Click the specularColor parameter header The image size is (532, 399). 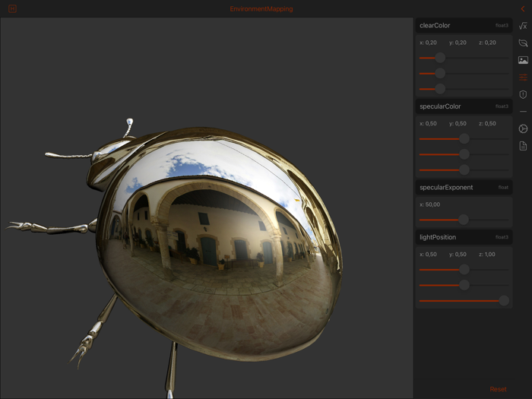coord(464,106)
